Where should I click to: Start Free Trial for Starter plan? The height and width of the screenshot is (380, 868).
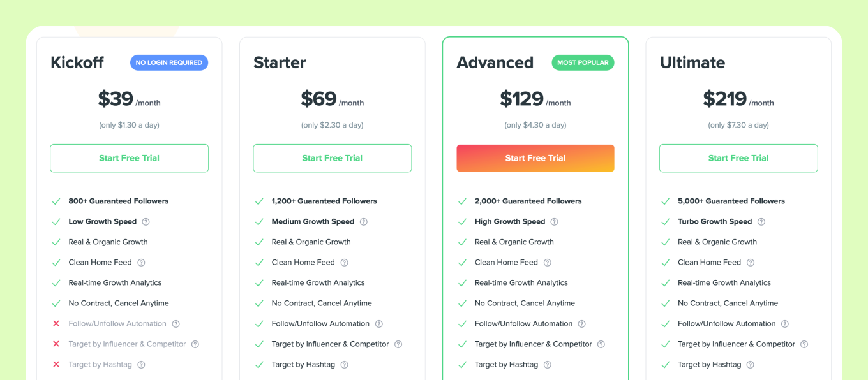tap(332, 158)
